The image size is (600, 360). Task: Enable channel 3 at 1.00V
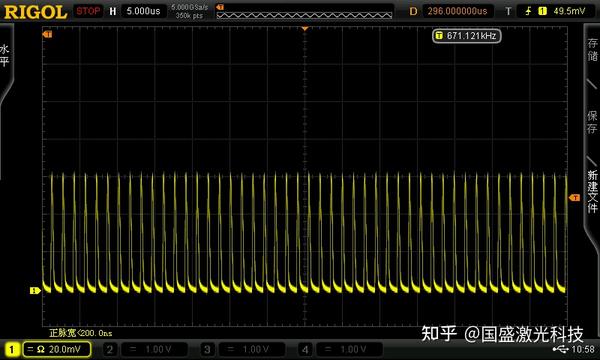pos(243,349)
